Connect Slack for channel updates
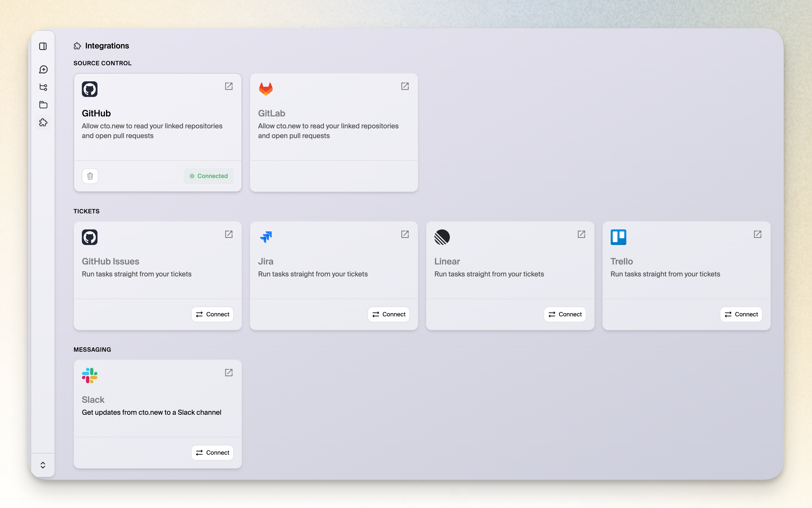The height and width of the screenshot is (508, 812). (212, 452)
